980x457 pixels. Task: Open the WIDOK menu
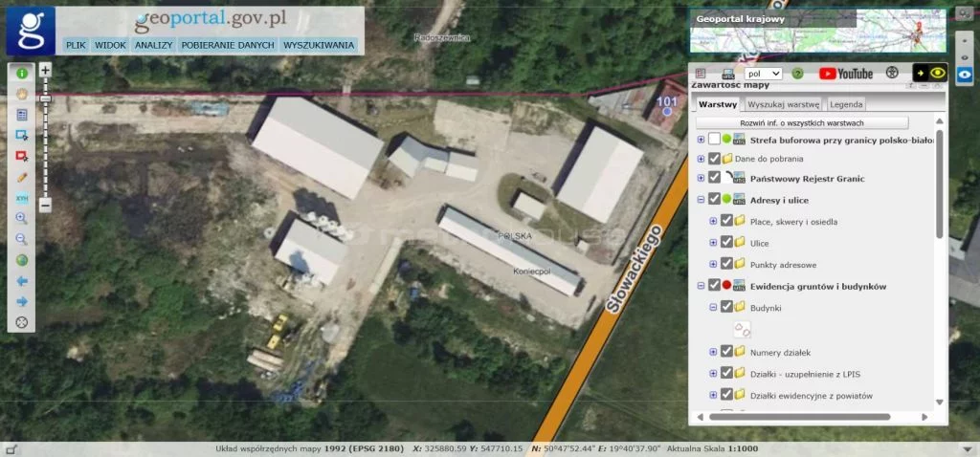tap(111, 45)
